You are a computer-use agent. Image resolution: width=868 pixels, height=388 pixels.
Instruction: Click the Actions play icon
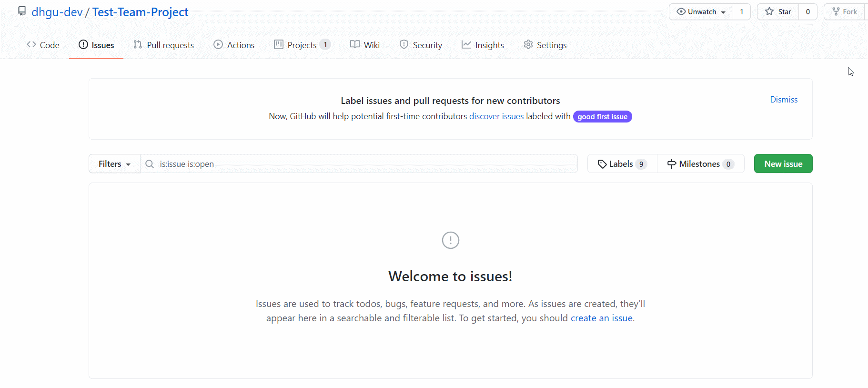218,44
